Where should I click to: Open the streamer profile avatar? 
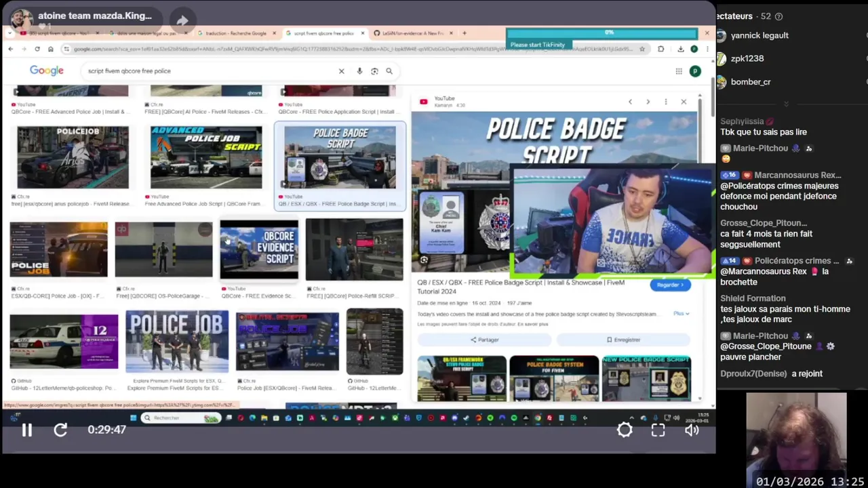point(20,19)
